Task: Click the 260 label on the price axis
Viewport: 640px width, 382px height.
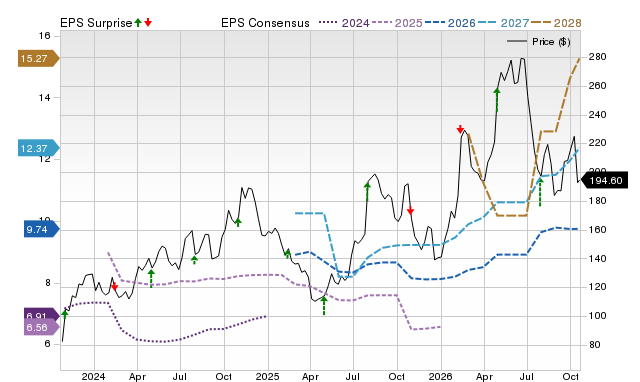Action: click(x=597, y=86)
